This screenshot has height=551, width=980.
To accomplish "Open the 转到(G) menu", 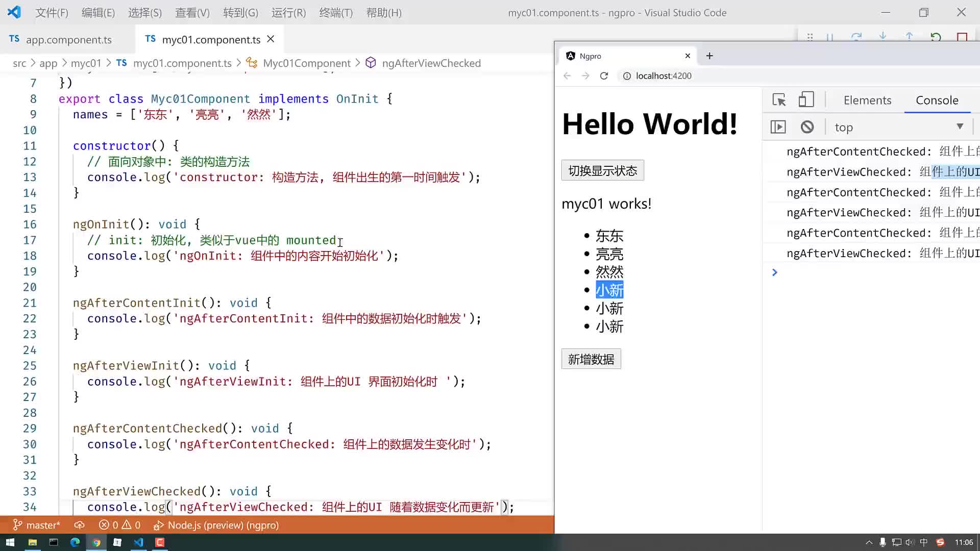I will coord(240,13).
